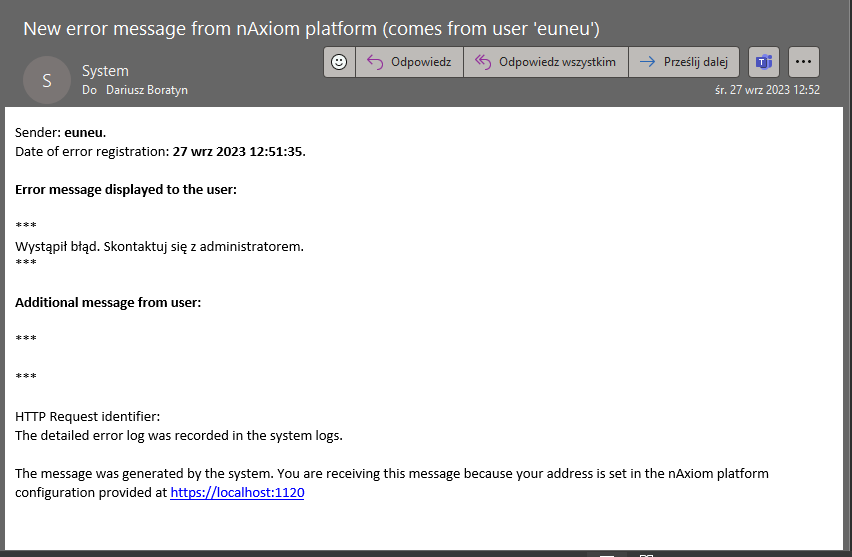
Task: Click the error registration date value
Action: (238, 151)
